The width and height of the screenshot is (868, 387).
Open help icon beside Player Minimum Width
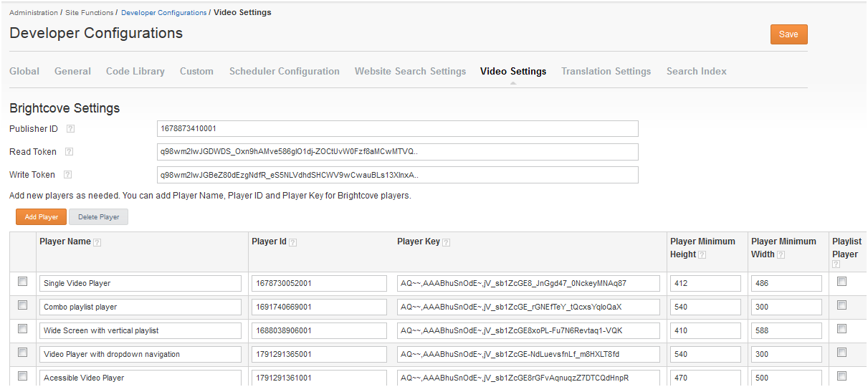pyautogui.click(x=781, y=254)
